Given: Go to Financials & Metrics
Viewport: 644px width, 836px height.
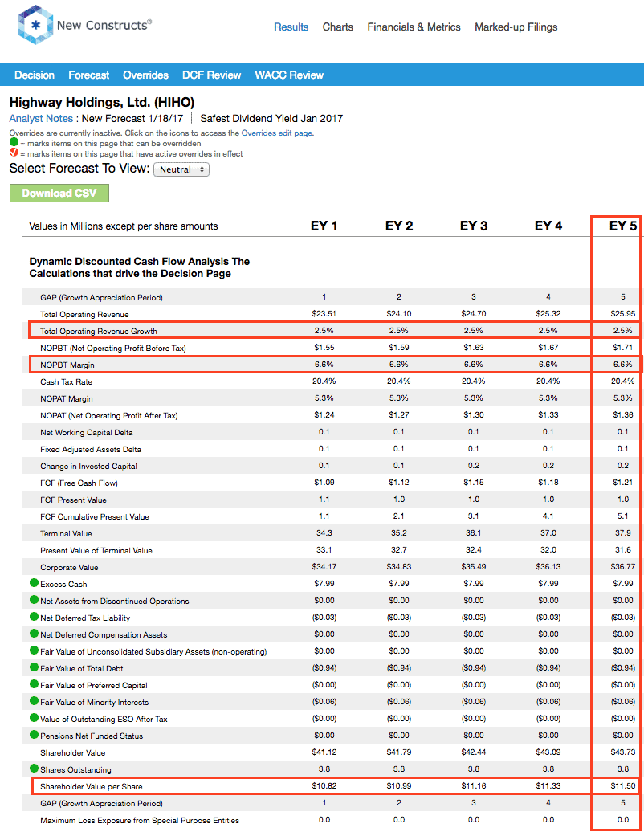Looking at the screenshot, I should coord(414,27).
